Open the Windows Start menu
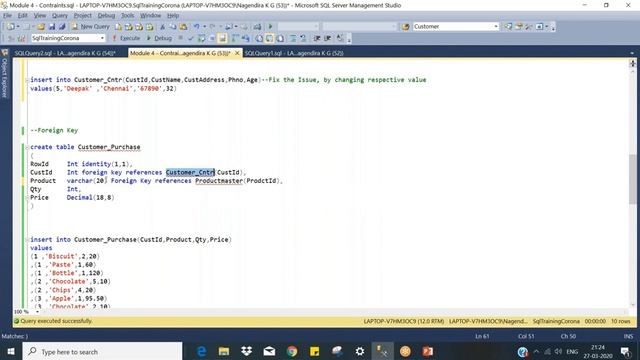 coord(11,351)
